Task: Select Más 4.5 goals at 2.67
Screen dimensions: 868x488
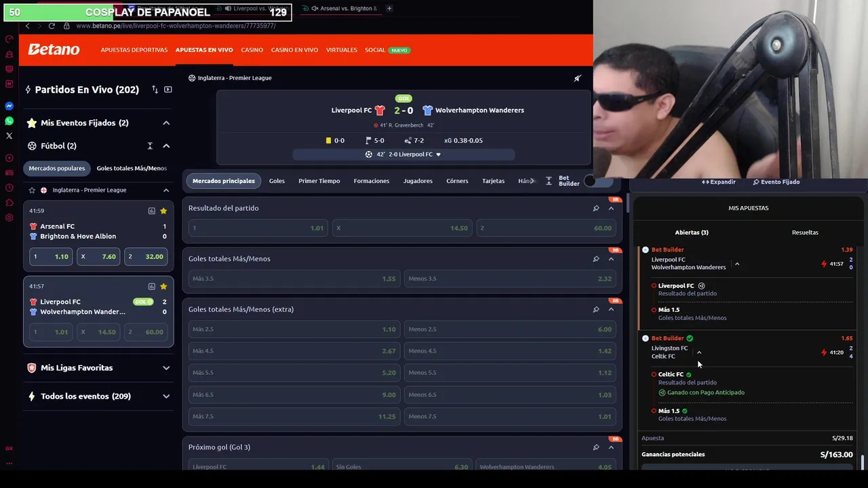Action: [x=294, y=351]
